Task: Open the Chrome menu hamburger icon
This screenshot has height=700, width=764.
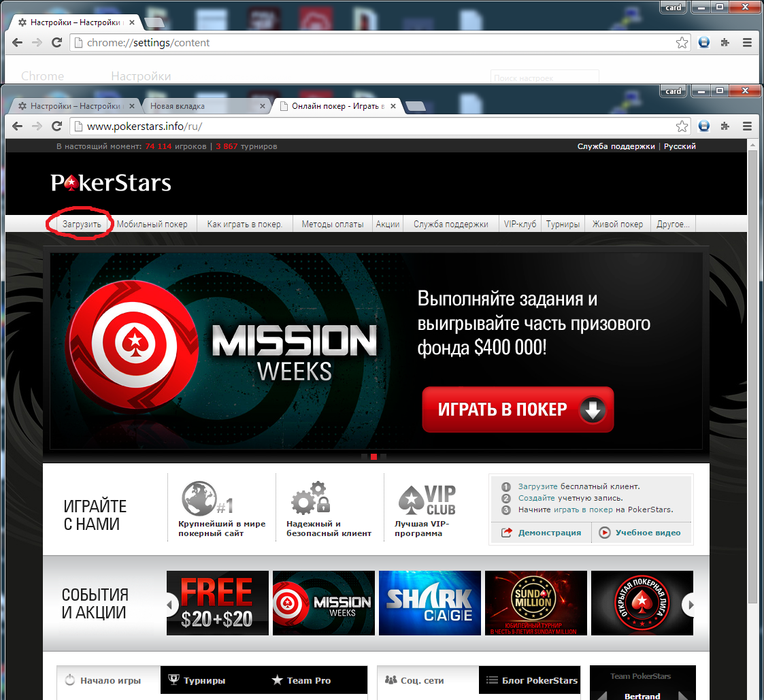Action: point(747,126)
